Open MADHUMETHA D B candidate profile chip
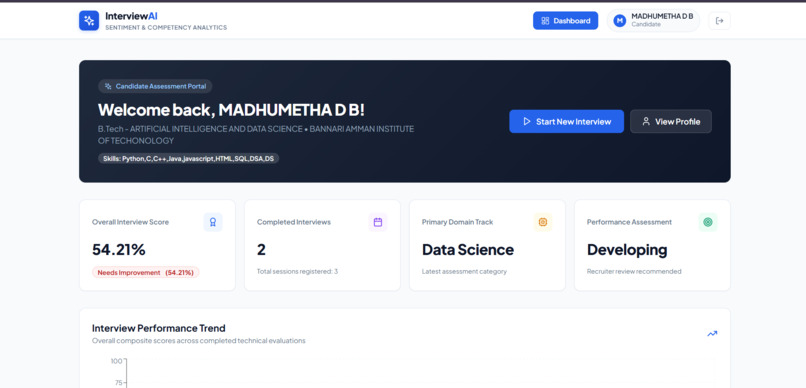This screenshot has height=388, width=806. 653,21
